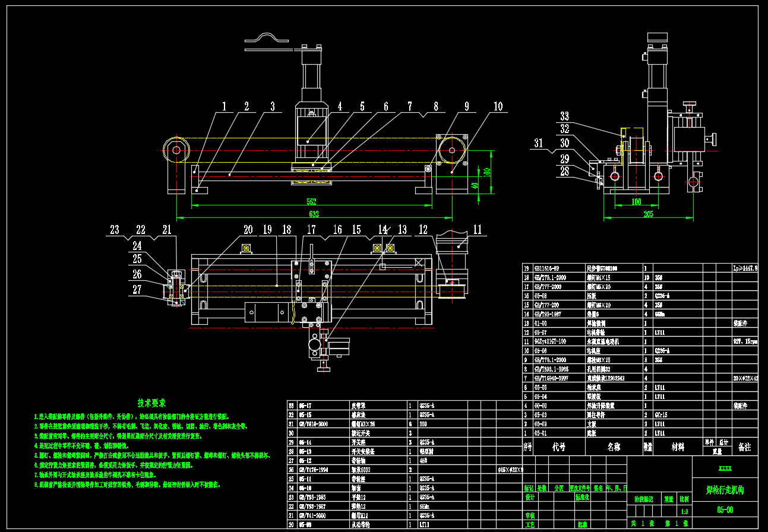Select drawing number 05-00 in title block
The image size is (768, 532).
[725, 509]
